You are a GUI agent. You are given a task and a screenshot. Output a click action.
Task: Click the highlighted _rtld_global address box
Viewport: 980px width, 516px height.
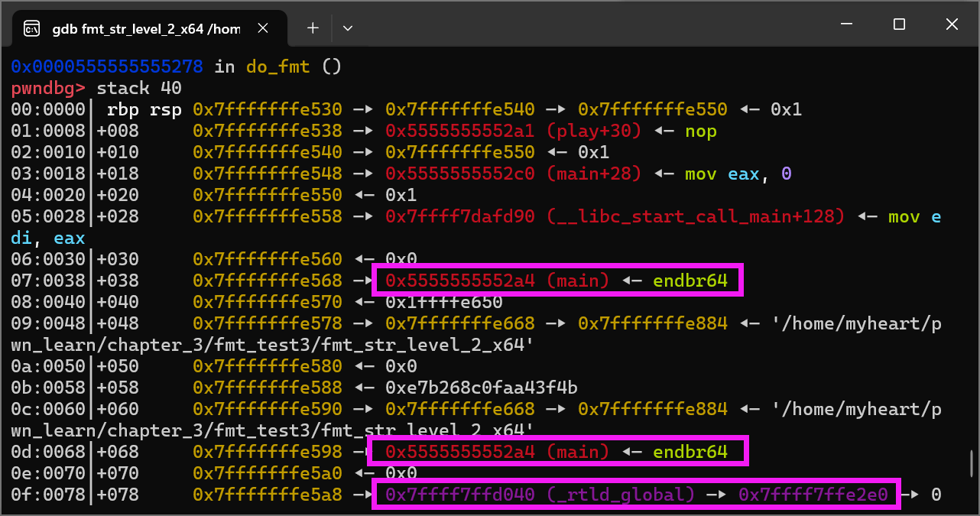(637, 495)
